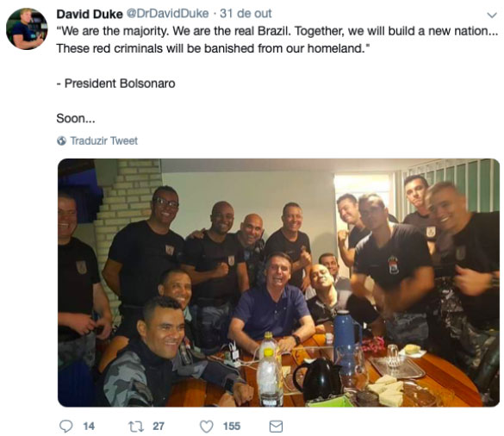Click the Traduzir Tweet link
The height and width of the screenshot is (436, 504).
[104, 140]
